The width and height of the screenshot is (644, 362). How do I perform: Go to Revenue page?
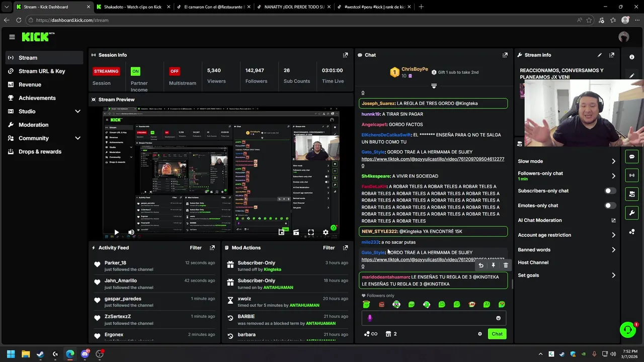pos(44,84)
